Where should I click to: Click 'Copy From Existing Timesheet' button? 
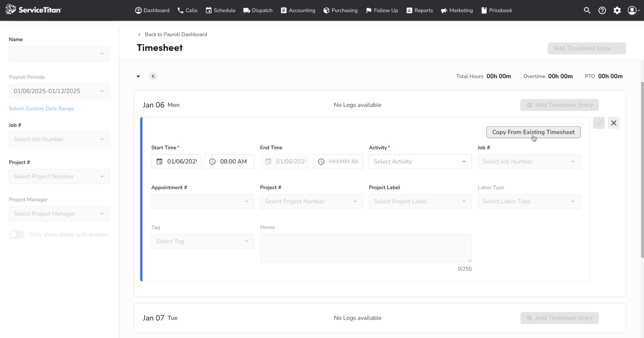pos(533,132)
